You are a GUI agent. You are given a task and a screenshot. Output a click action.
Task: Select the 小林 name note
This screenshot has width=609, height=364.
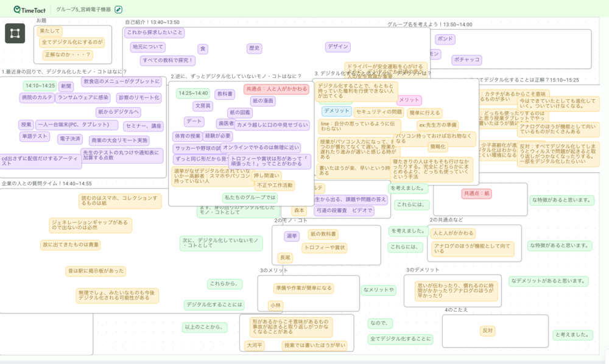click(275, 306)
